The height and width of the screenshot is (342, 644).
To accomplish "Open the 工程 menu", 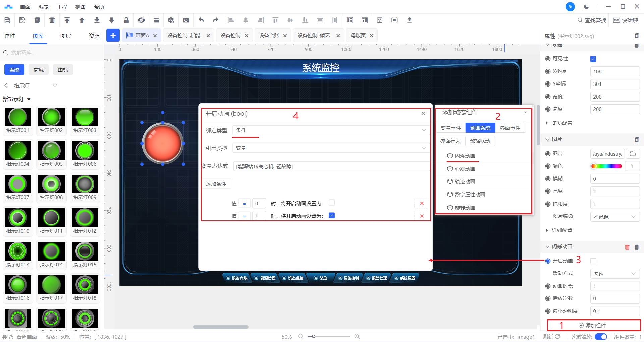I will tap(62, 7).
